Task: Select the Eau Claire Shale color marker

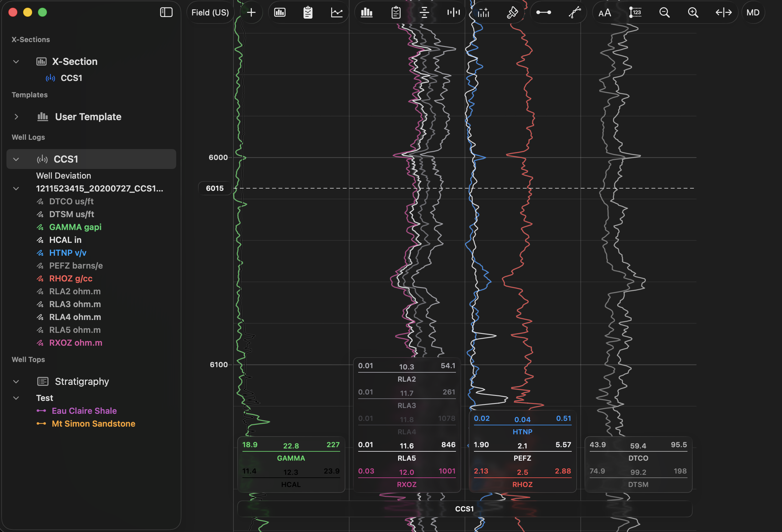Action: pyautogui.click(x=41, y=411)
